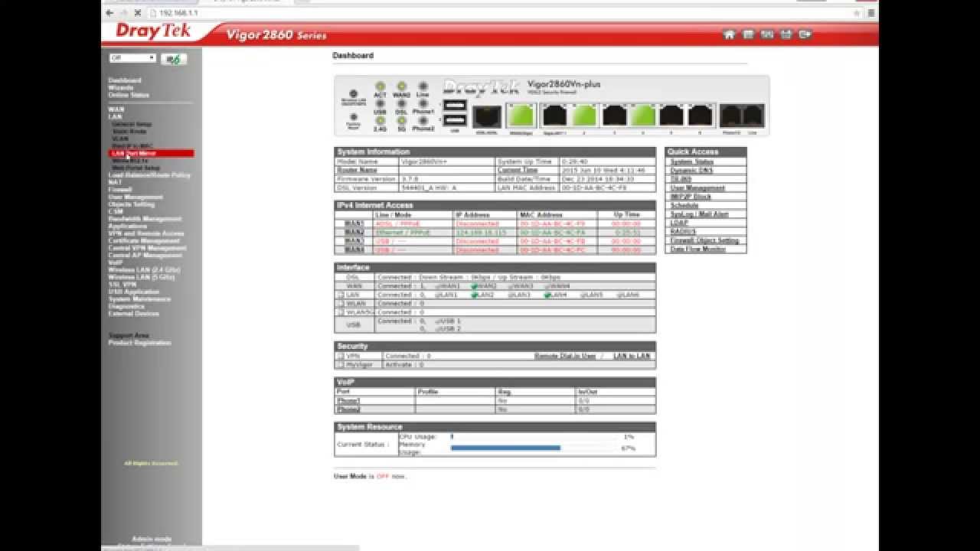Open Product Registration in the sidebar
Viewport: 980px width, 551px height.
coord(140,343)
